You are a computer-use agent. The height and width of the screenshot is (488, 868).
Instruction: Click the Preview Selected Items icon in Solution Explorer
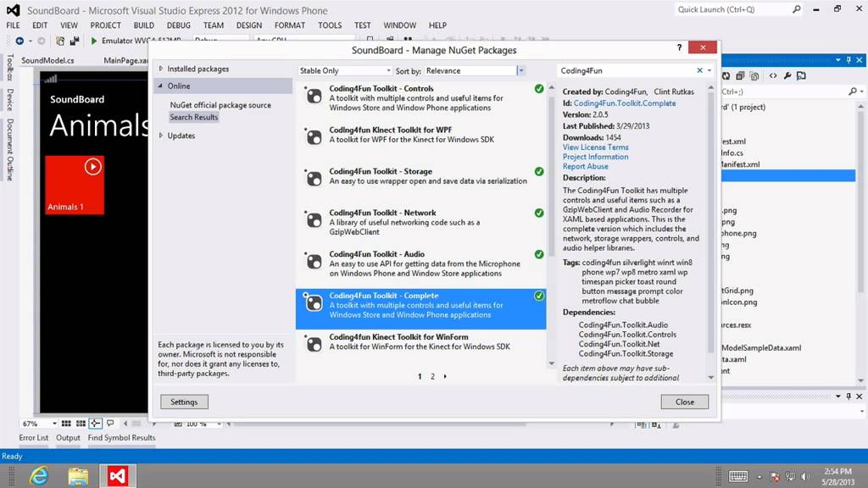pos(801,75)
